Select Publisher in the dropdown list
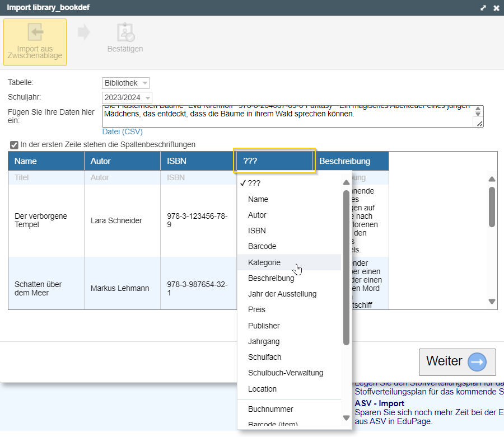Viewport: 504px width, 437px height. 289,326
